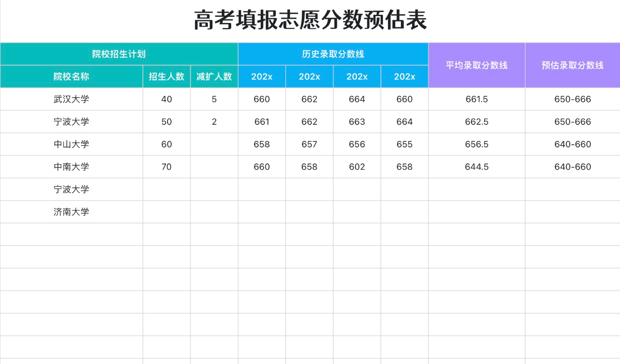The height and width of the screenshot is (364, 620).
Task: Click score 664 in the 宁波大学 row
Action: [405, 122]
